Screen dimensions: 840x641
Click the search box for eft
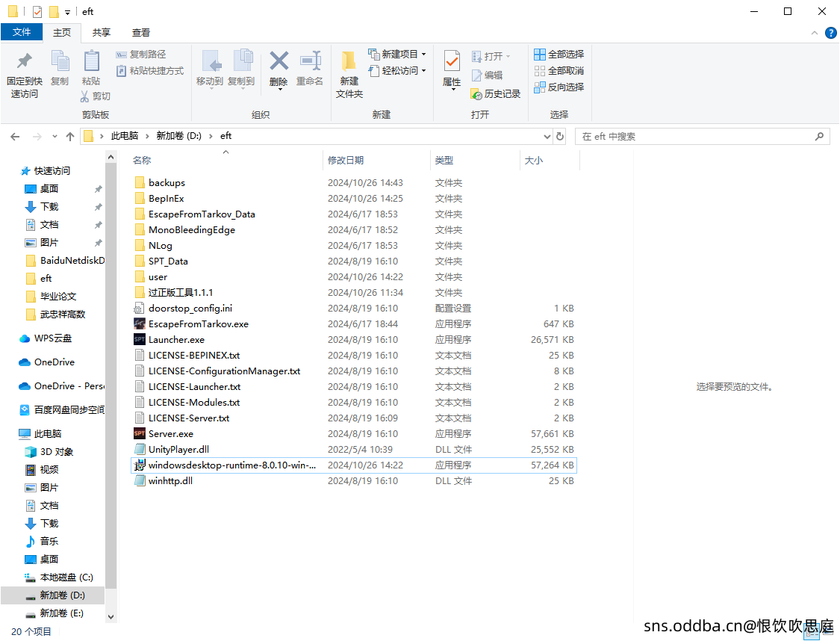pos(703,137)
